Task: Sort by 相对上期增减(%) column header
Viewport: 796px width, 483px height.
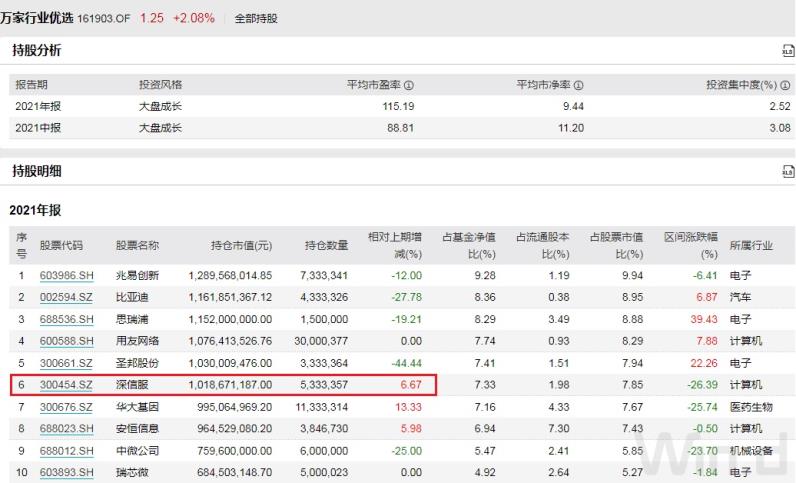Action: point(395,245)
